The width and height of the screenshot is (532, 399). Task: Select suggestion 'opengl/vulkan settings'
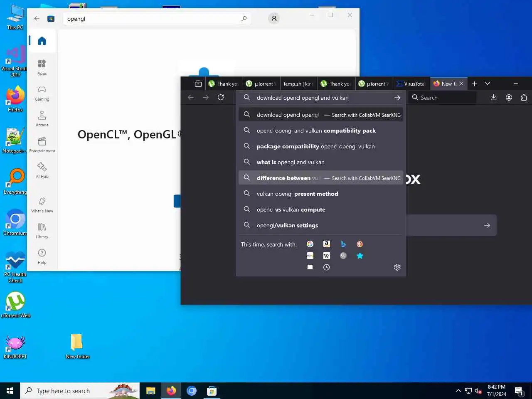coord(321,225)
